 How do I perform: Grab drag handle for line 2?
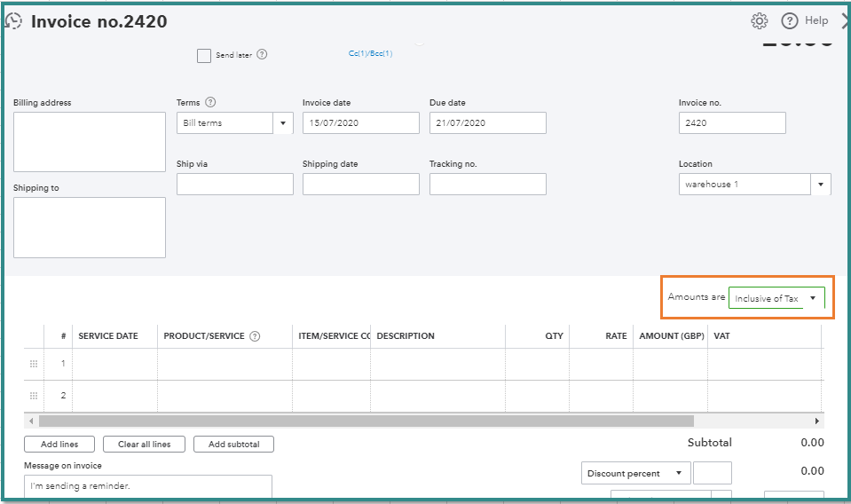35,396
